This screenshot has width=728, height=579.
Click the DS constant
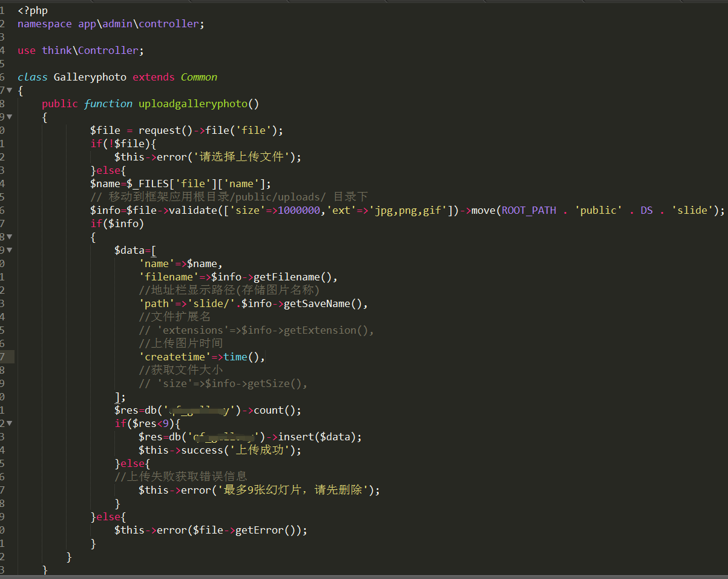(647, 210)
